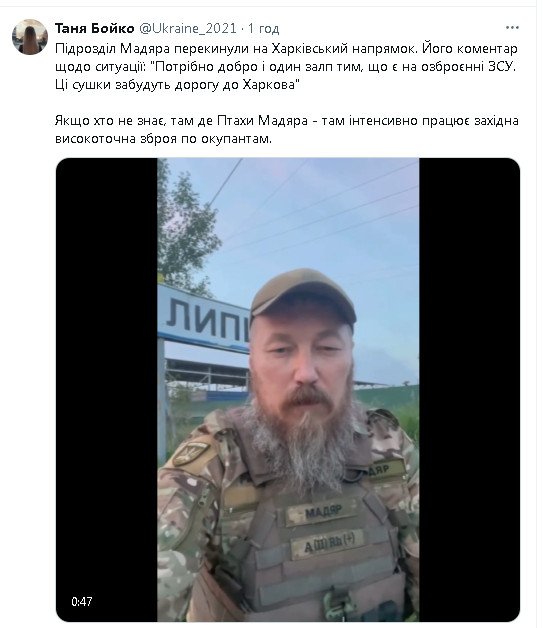Click the 0:47 video duration badge
The width and height of the screenshot is (543, 628).
82,601
